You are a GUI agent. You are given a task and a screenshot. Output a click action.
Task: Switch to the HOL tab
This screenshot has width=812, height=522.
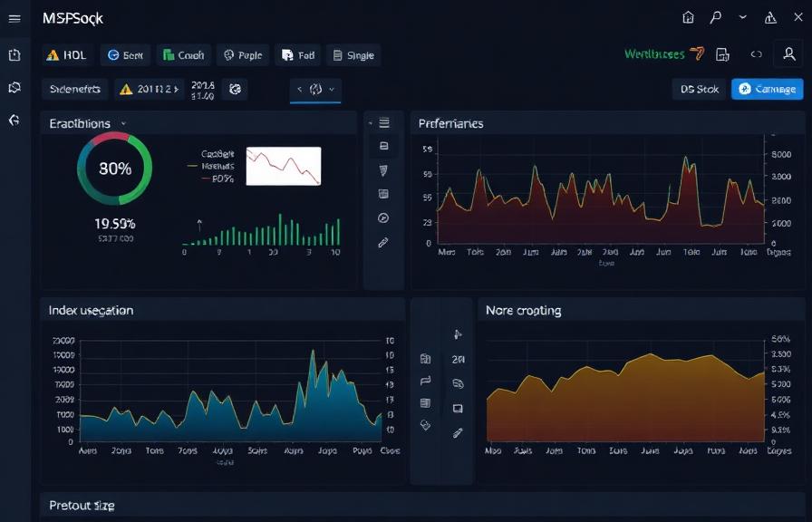click(x=66, y=54)
